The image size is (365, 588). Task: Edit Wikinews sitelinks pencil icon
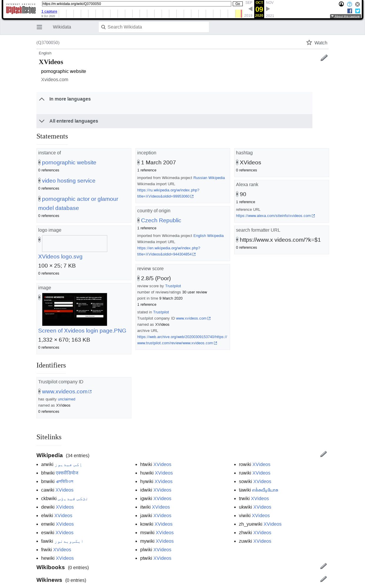coord(323,579)
